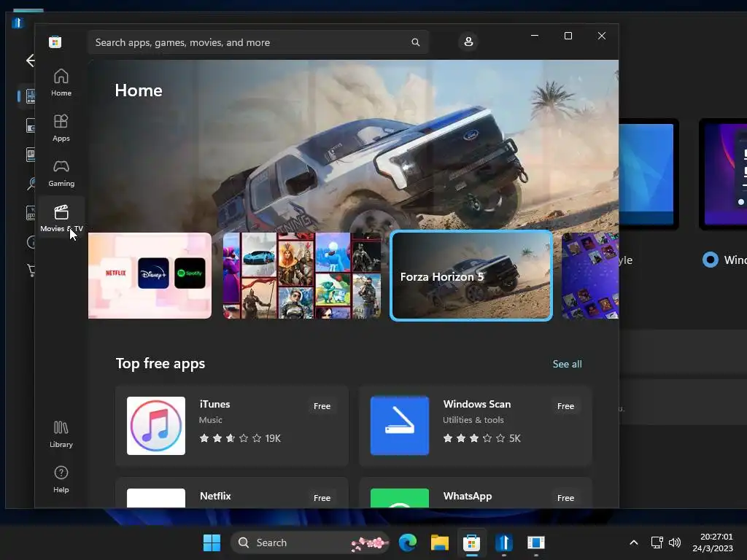Open the Library in sidebar
Viewport: 747px width, 560px height.
point(61,434)
